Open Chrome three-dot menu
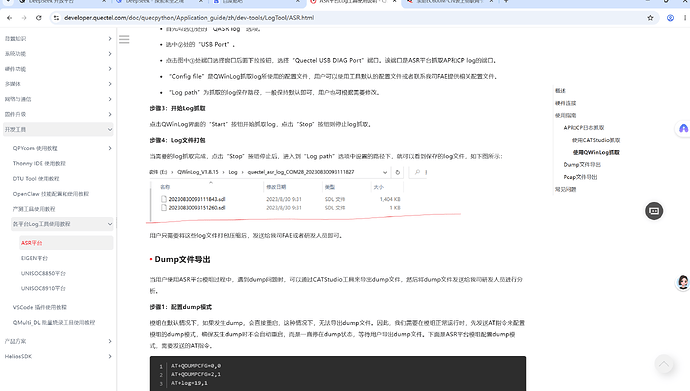 pos(685,18)
